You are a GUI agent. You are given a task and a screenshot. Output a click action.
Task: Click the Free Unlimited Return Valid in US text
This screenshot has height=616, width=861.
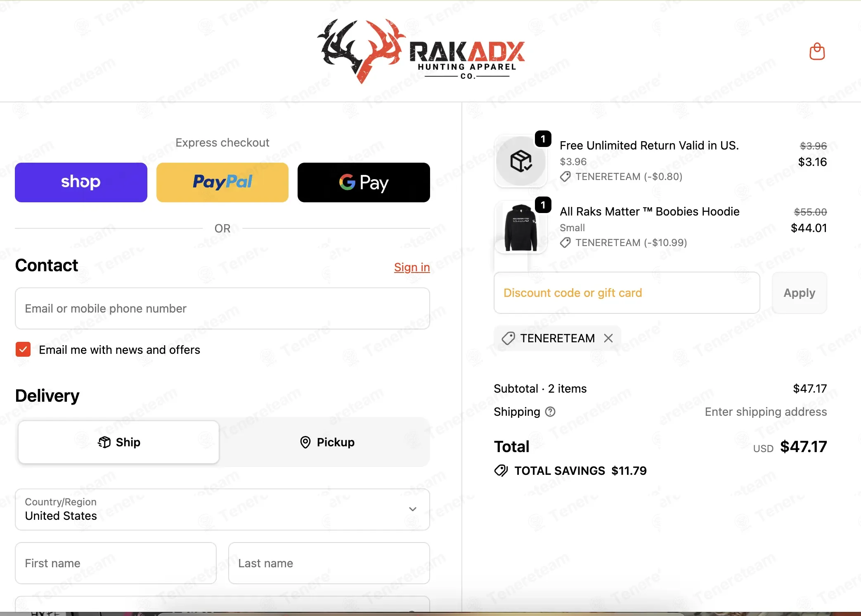tap(649, 145)
